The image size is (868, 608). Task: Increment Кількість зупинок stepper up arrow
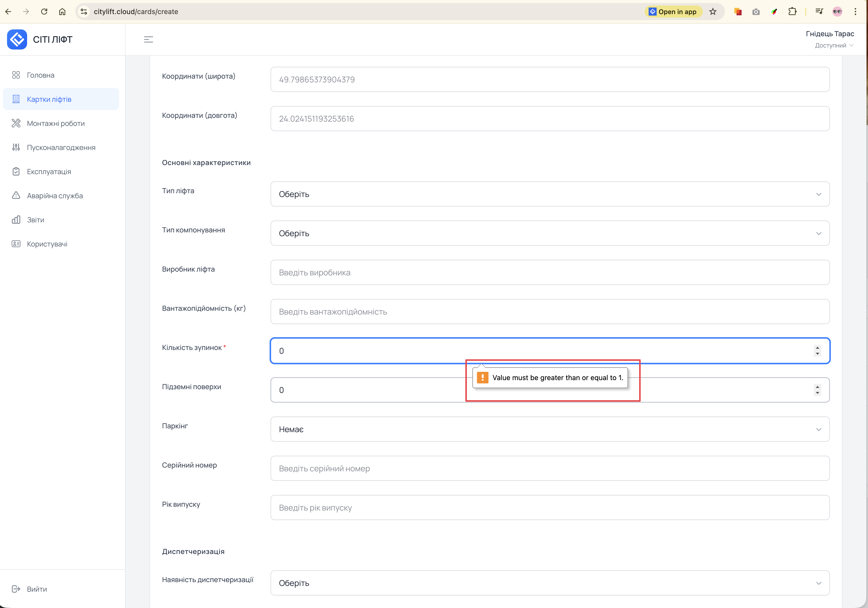(x=817, y=348)
